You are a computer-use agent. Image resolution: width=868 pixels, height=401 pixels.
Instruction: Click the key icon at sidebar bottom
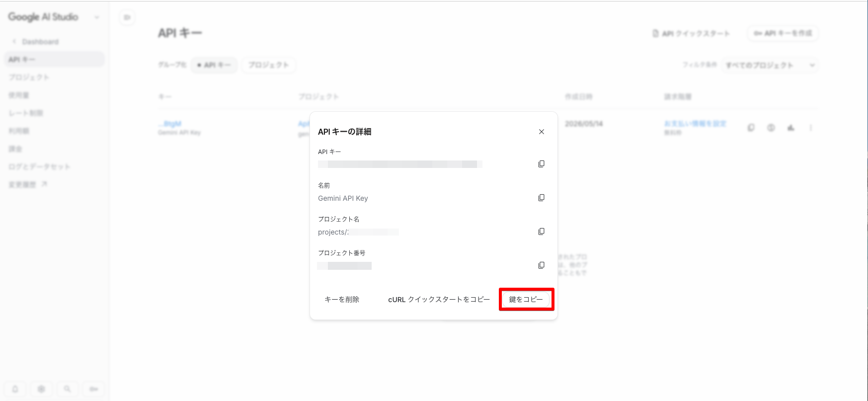(x=93, y=389)
